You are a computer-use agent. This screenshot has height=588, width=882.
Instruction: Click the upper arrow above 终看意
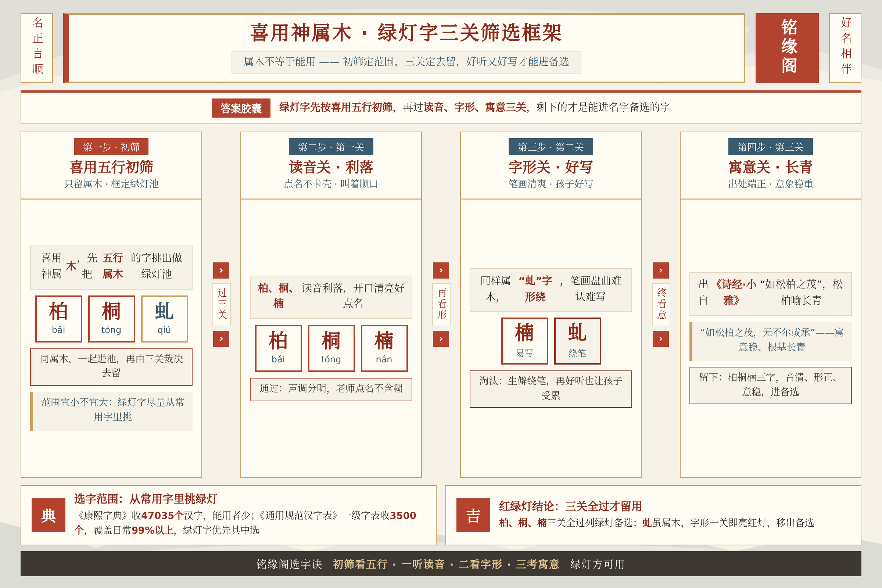point(661,270)
